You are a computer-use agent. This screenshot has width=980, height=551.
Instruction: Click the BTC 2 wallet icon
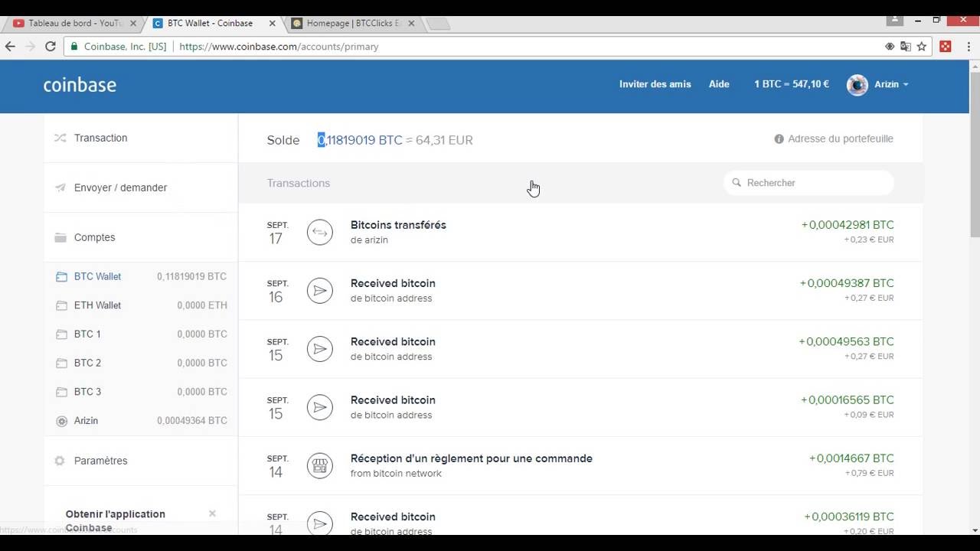(61, 363)
